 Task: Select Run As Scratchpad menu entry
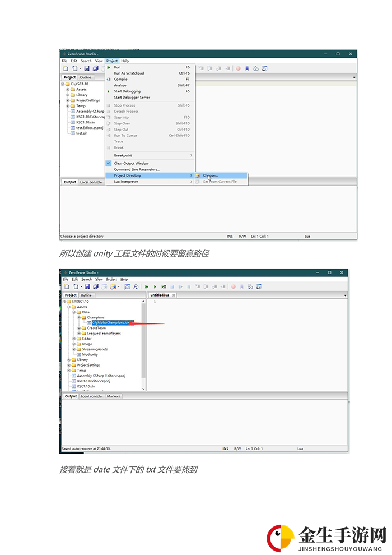[150, 73]
